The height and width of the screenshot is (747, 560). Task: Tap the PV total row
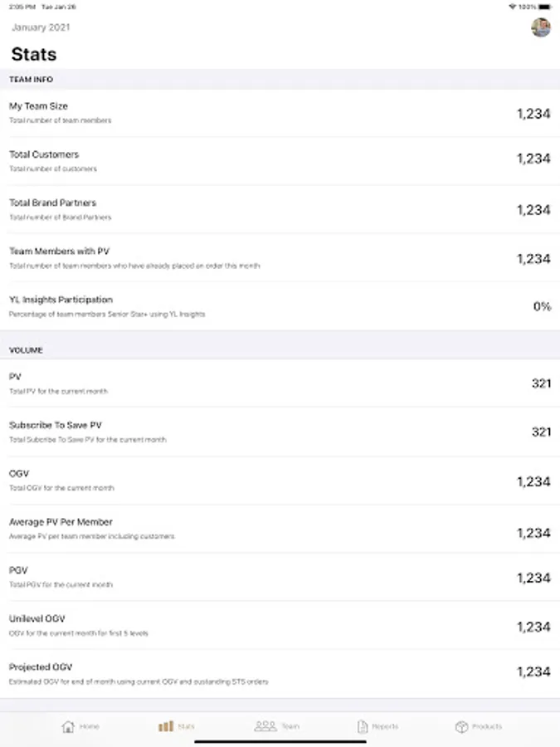click(x=280, y=383)
